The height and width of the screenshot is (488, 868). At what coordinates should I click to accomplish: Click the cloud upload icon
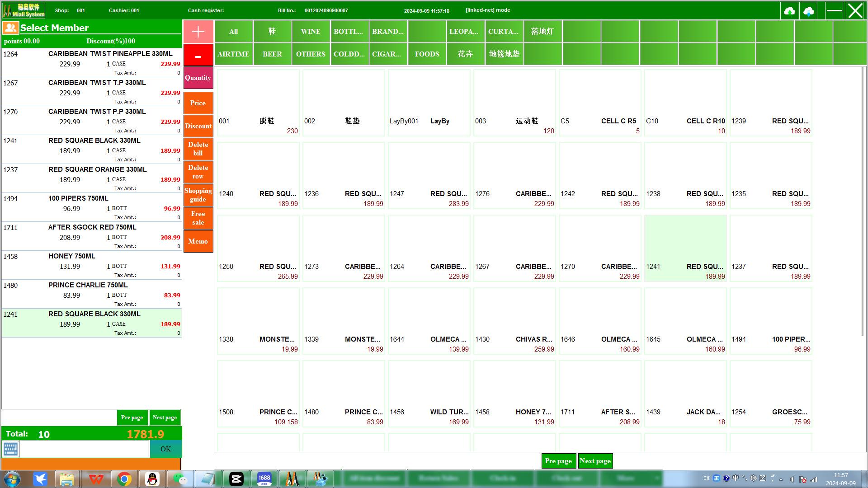tap(789, 11)
